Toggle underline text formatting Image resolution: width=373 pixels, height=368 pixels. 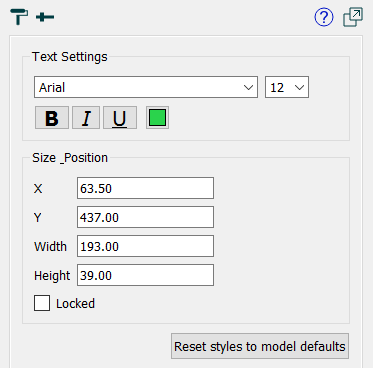[x=120, y=118]
